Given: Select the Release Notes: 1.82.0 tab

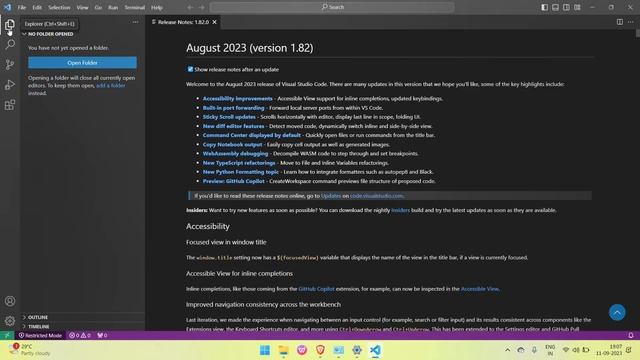Looking at the screenshot, I should (x=183, y=22).
